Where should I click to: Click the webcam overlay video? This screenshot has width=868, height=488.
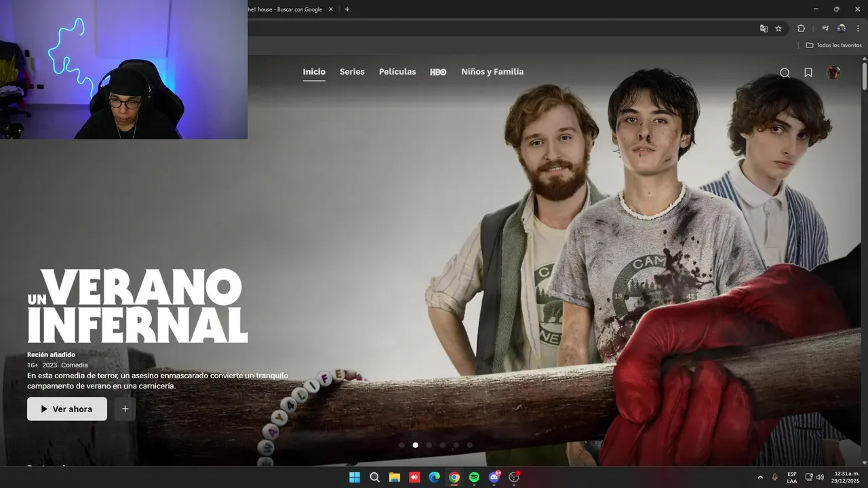pyautogui.click(x=123, y=69)
